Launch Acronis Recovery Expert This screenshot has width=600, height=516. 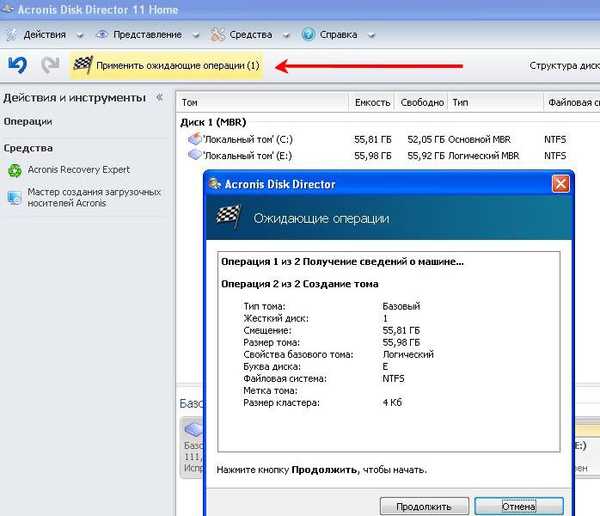point(78,170)
